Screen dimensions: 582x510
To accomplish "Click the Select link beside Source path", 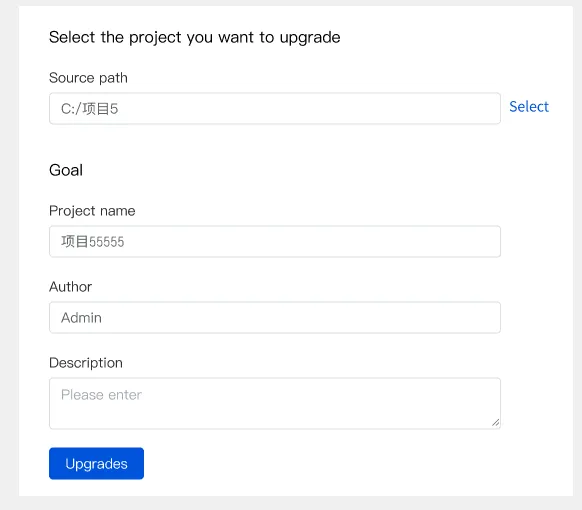I will (529, 107).
